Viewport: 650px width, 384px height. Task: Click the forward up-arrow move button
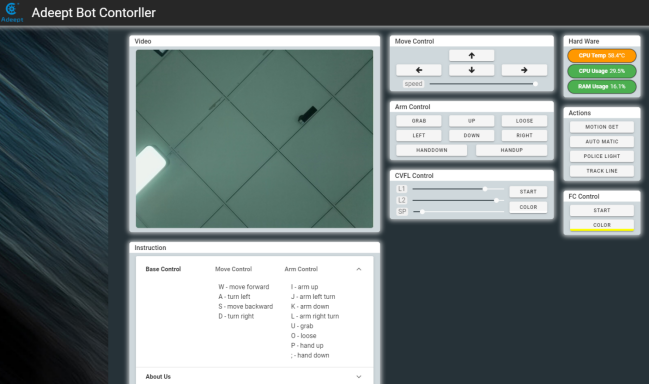pyautogui.click(x=471, y=56)
